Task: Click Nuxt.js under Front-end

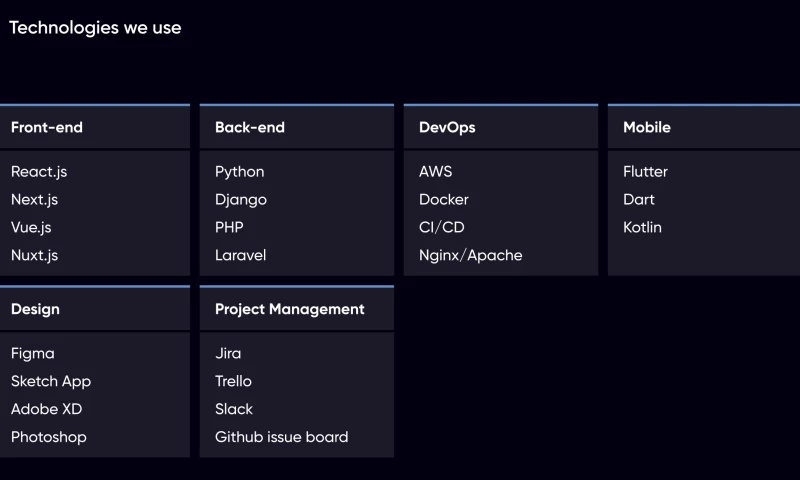Action: (35, 256)
